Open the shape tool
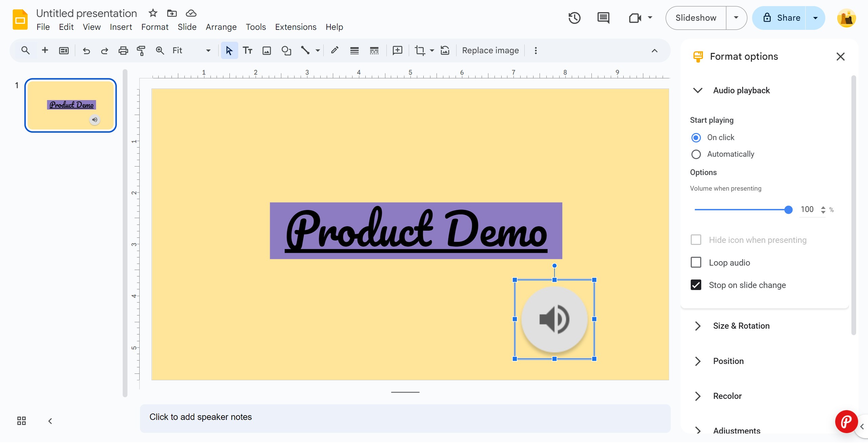Screen dimensions: 868x443 pyautogui.click(x=286, y=51)
